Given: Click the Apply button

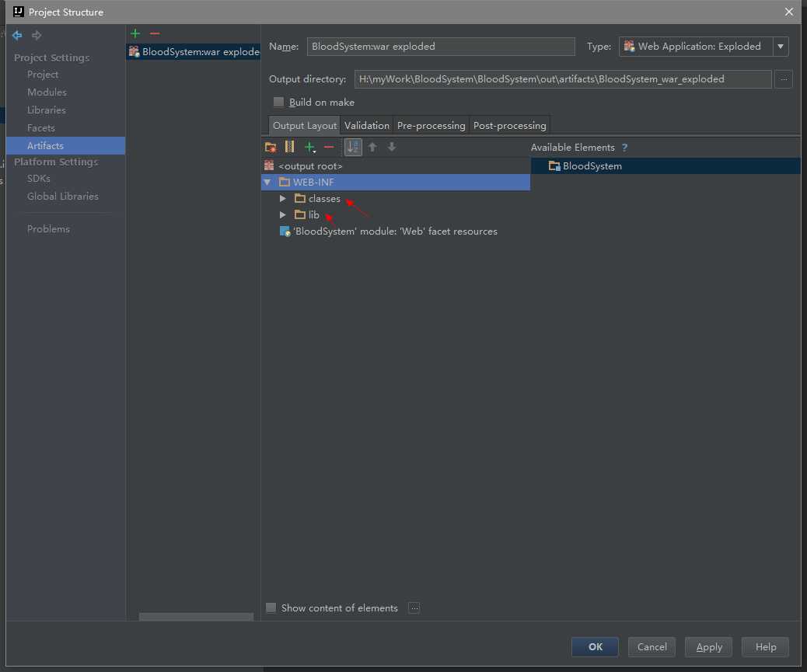Looking at the screenshot, I should [709, 647].
